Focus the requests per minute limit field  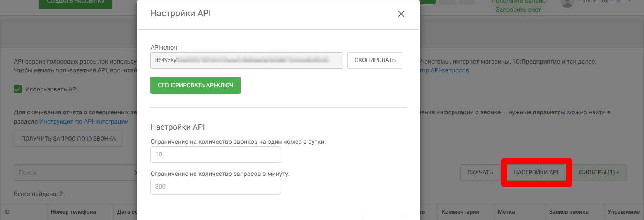pyautogui.click(x=215, y=187)
